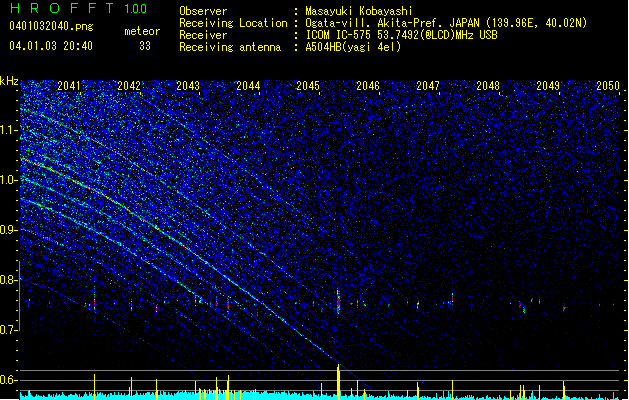The width and height of the screenshot is (629, 400).
Task: Click the 2048 time marker
Action: 488,85
